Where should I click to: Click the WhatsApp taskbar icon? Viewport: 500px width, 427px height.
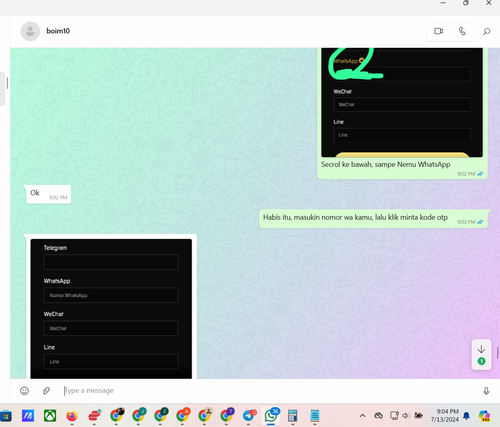point(271,416)
